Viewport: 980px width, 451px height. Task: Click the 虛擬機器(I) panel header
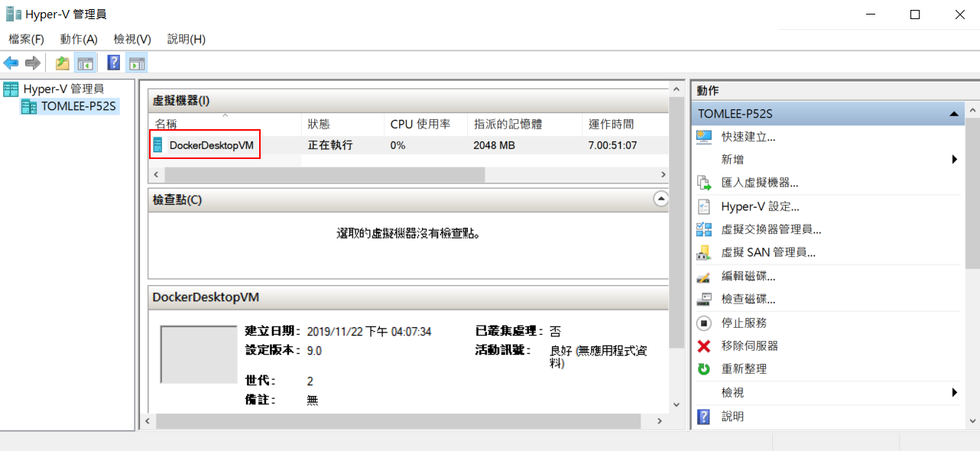pos(408,101)
